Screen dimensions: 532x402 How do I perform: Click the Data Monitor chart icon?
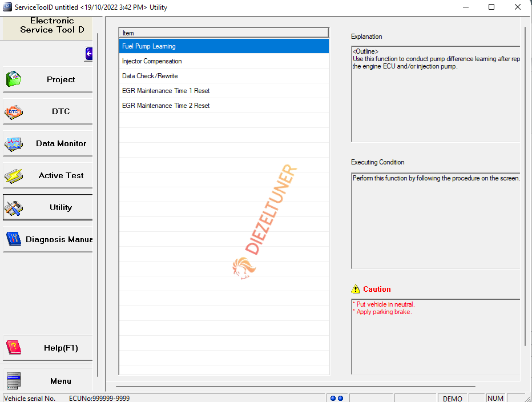[x=14, y=144]
